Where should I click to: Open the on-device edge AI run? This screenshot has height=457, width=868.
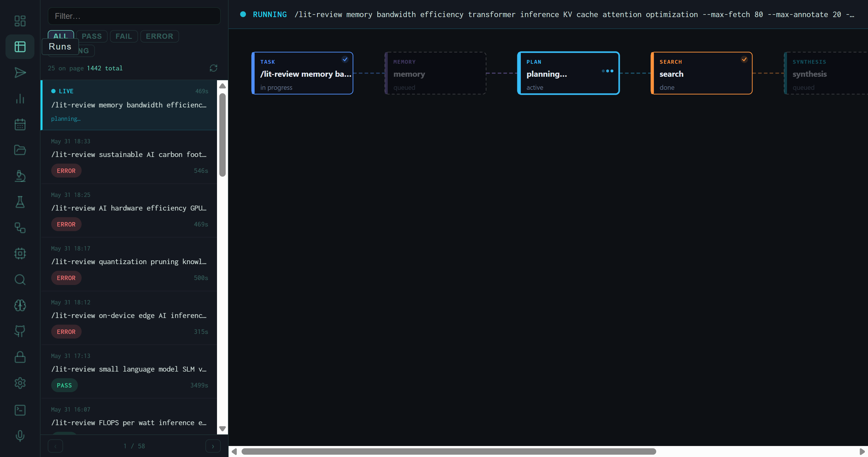point(129,318)
